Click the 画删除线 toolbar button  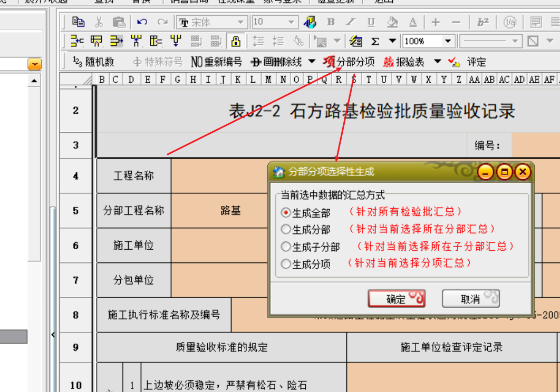point(276,62)
